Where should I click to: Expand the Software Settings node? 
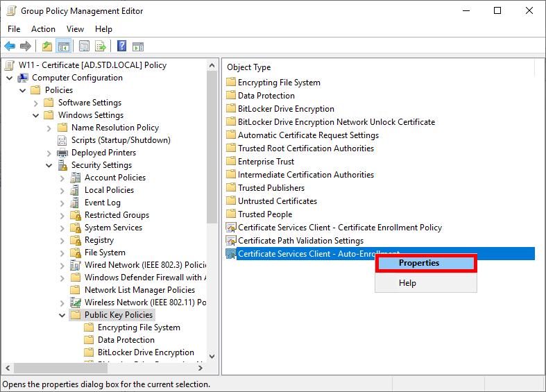tap(35, 103)
